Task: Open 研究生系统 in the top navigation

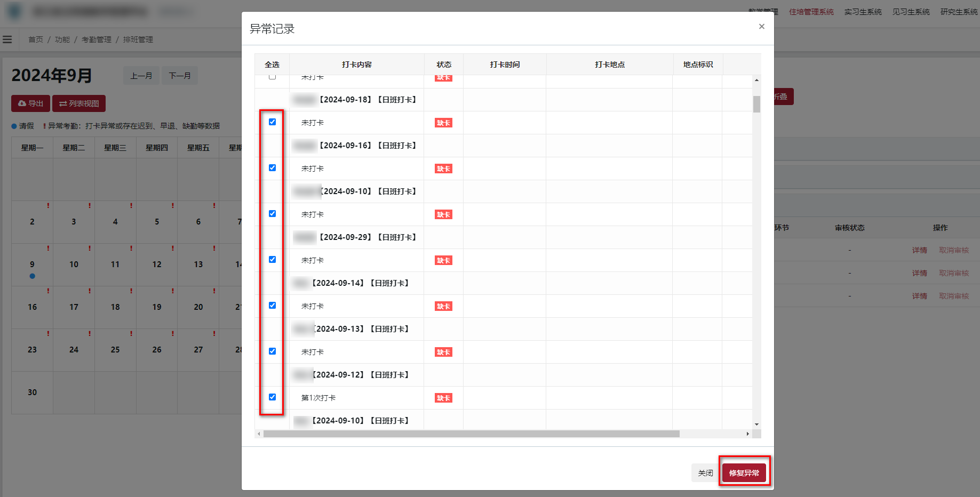Action: click(x=959, y=12)
